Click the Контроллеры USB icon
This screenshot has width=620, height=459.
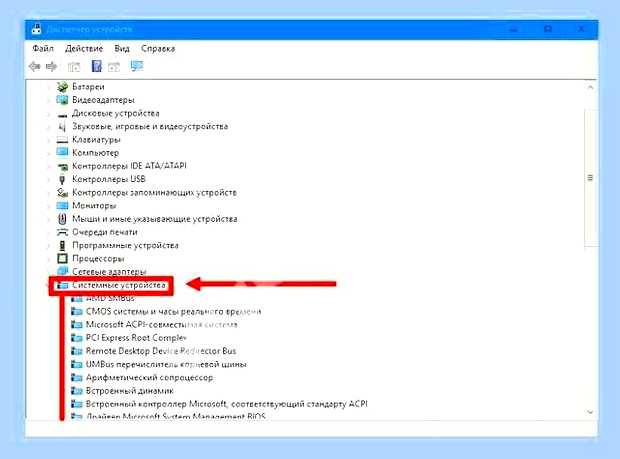(x=62, y=179)
